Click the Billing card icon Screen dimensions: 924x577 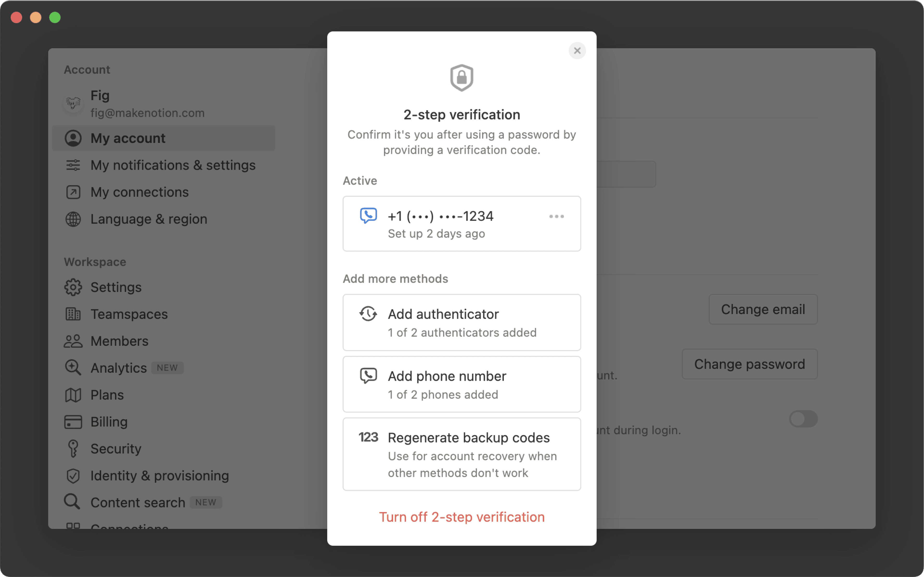73,422
